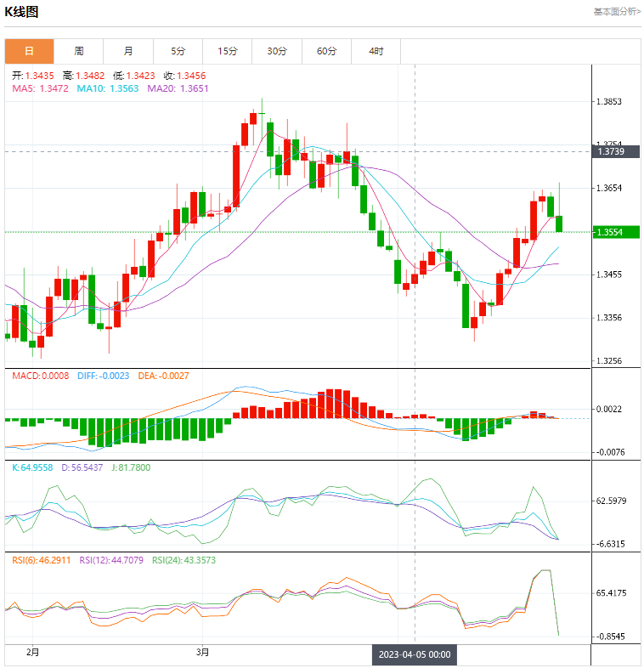This screenshot has height=668, width=644.
Task: Click the 高: 1.3482 high price value
Action: pos(83,76)
